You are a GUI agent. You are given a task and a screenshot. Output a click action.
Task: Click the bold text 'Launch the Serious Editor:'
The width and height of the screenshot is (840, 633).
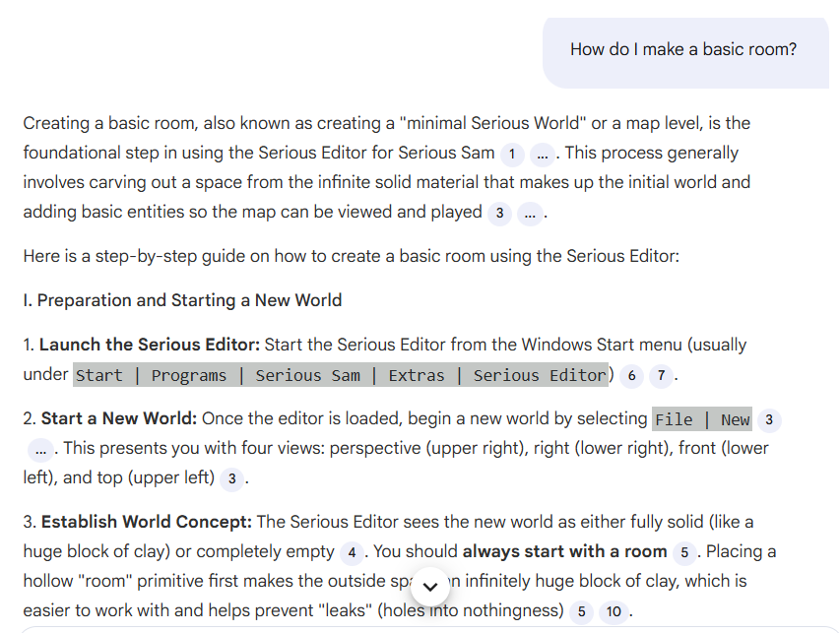(150, 345)
